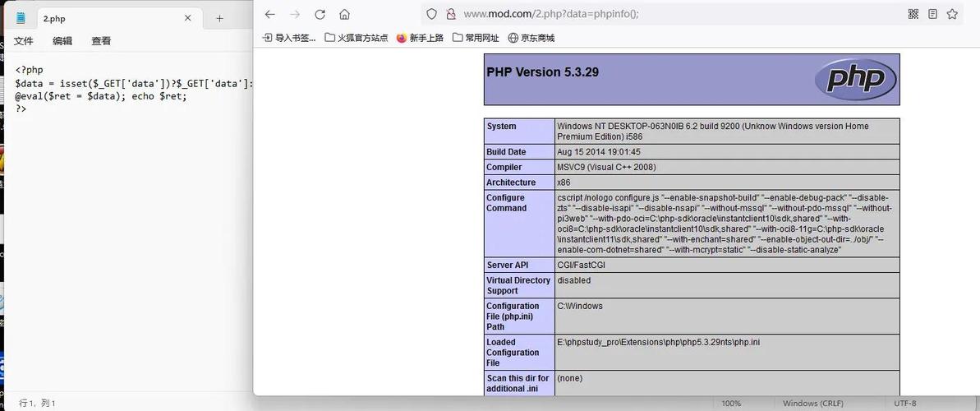Click the @eval($ret = $data) code line
This screenshot has width=980, height=411.
101,96
